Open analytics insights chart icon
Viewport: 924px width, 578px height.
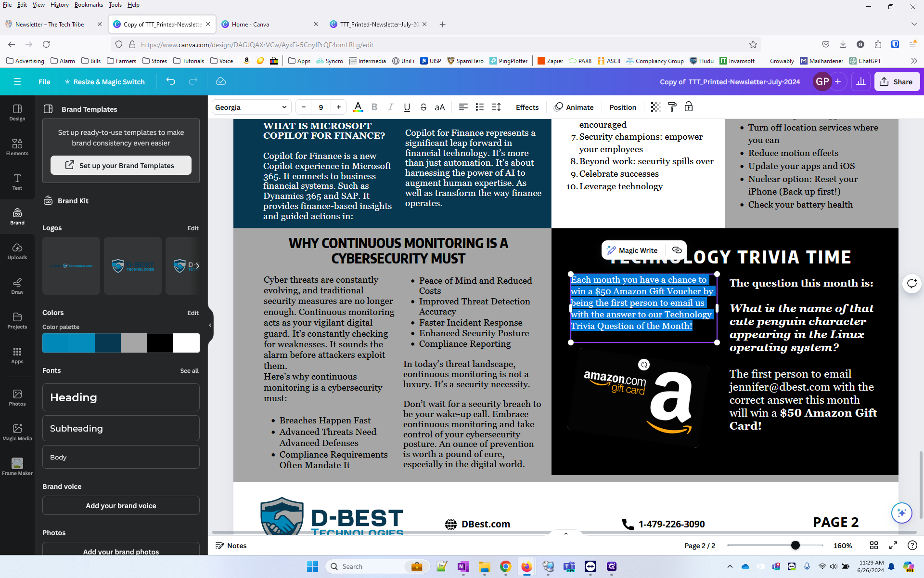tap(861, 81)
